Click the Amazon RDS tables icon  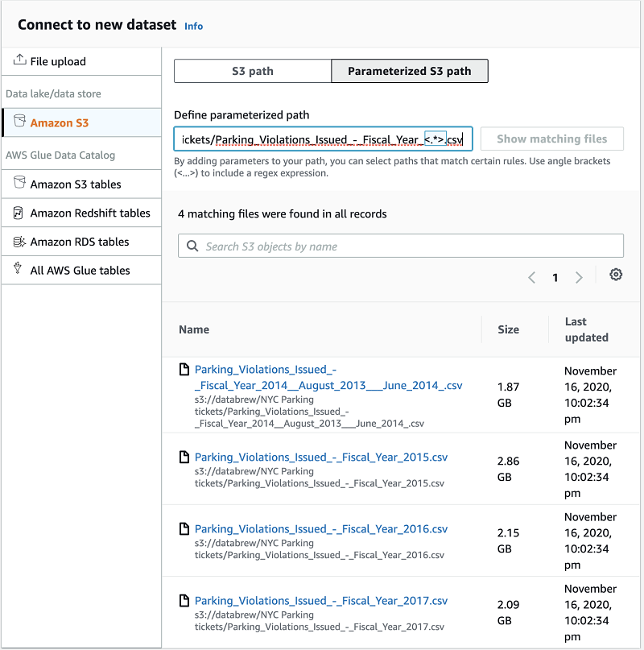[19, 242]
